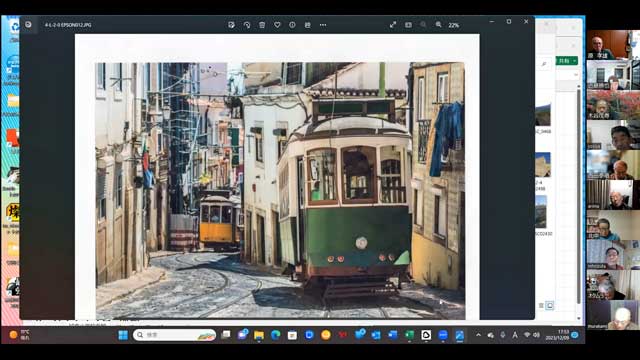Select the participant tile with red foliage background
The height and width of the screenshot is (360, 640).
[613, 105]
